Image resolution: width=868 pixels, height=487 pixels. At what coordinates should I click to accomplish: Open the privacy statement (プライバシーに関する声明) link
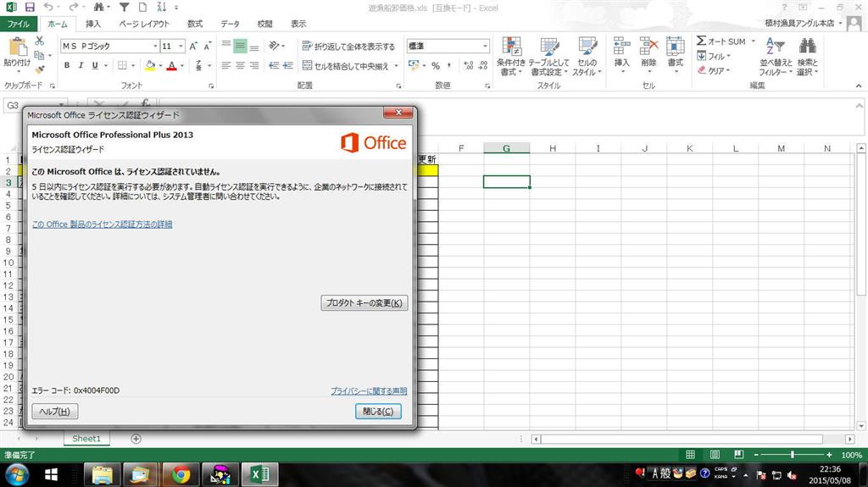pyautogui.click(x=369, y=390)
